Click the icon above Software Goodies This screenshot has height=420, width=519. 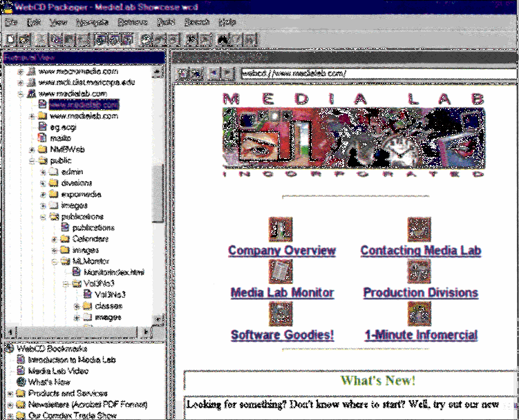[x=281, y=314]
